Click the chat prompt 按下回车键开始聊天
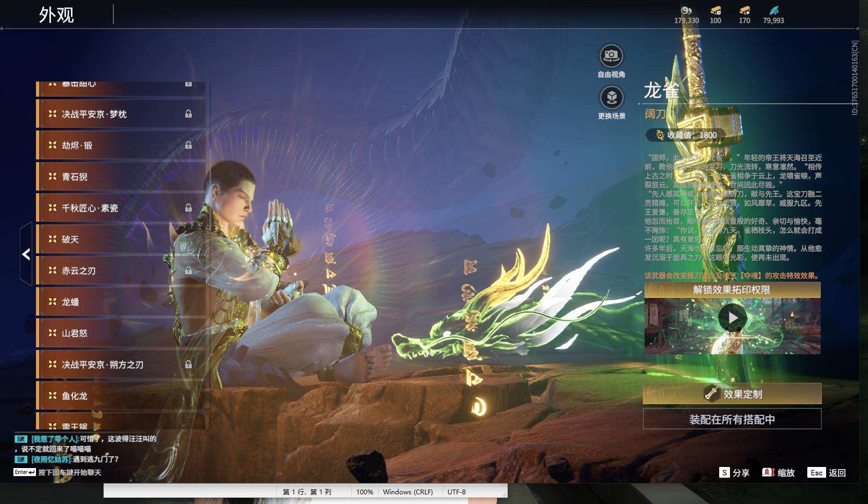Viewport: 868px width, 504px height. 69,472
